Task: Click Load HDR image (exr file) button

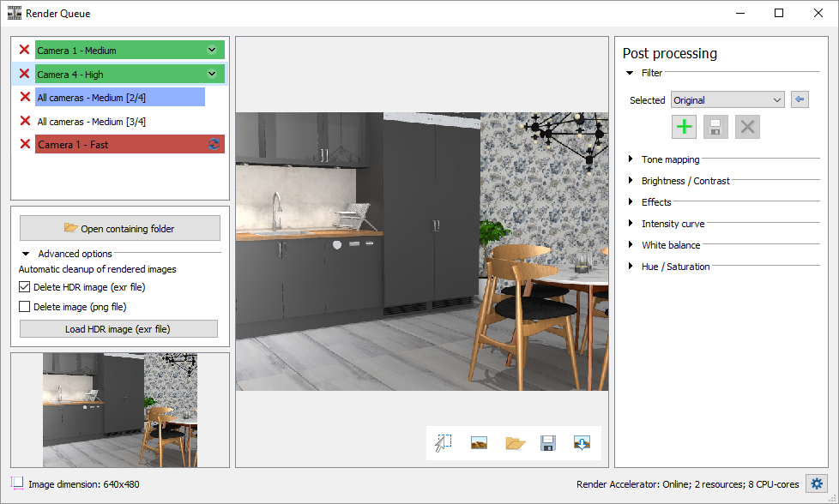Action: [118, 329]
